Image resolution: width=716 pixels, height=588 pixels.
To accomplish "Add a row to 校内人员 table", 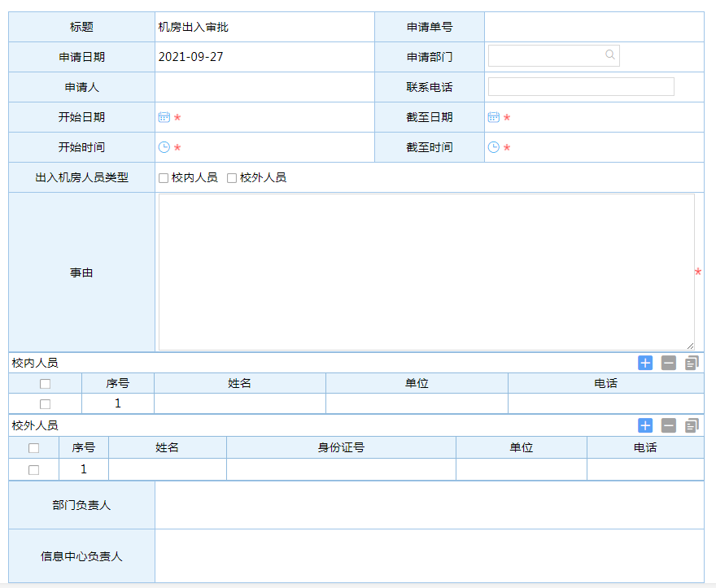I will [x=645, y=363].
